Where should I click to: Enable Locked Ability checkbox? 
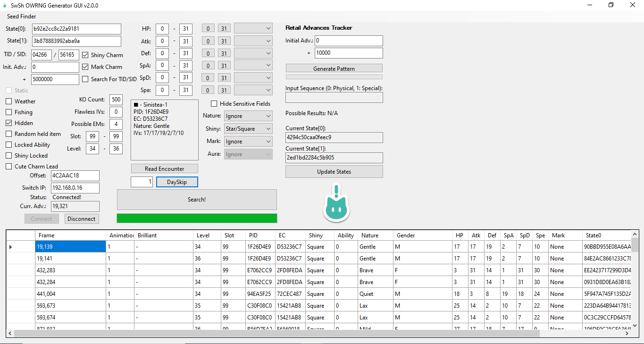9,145
